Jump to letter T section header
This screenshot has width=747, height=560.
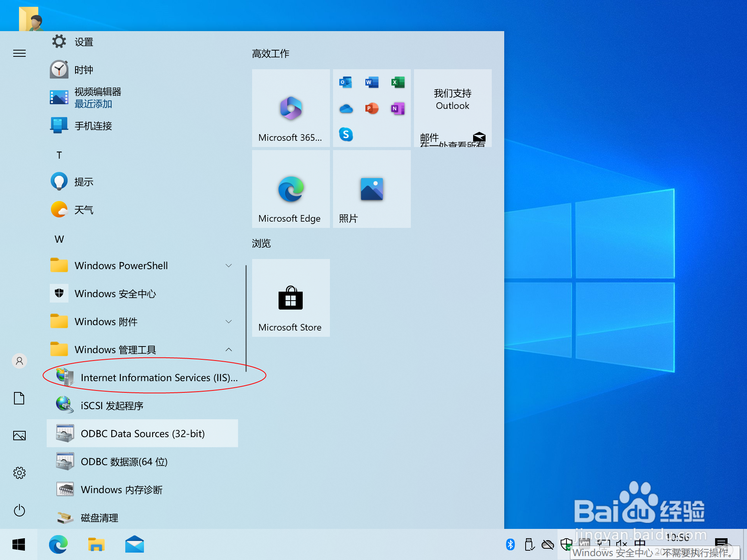point(59,155)
